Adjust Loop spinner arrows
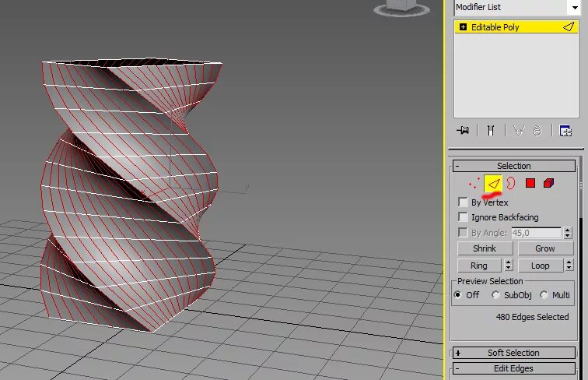Viewport: 588px width, 380px height. click(569, 266)
